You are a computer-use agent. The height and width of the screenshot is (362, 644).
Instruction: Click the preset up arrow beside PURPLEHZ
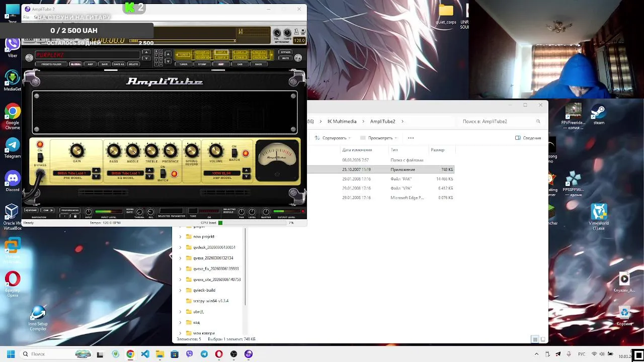pos(146,52)
